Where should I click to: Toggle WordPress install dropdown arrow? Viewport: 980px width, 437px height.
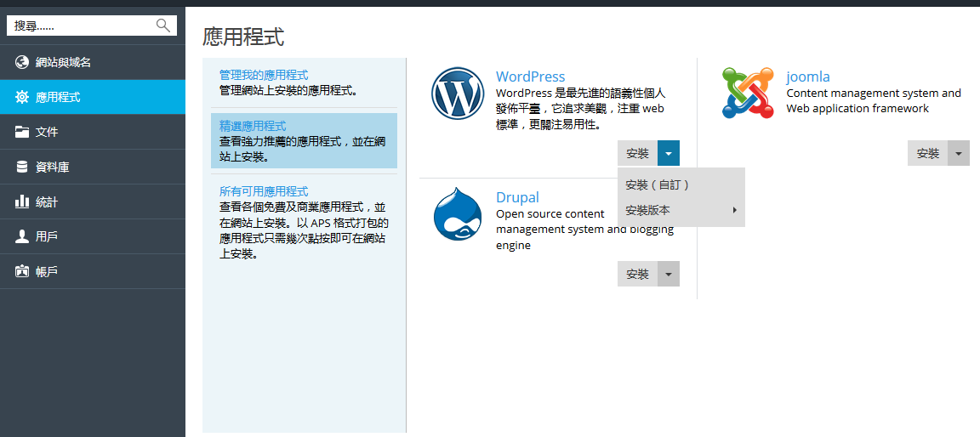(x=669, y=153)
